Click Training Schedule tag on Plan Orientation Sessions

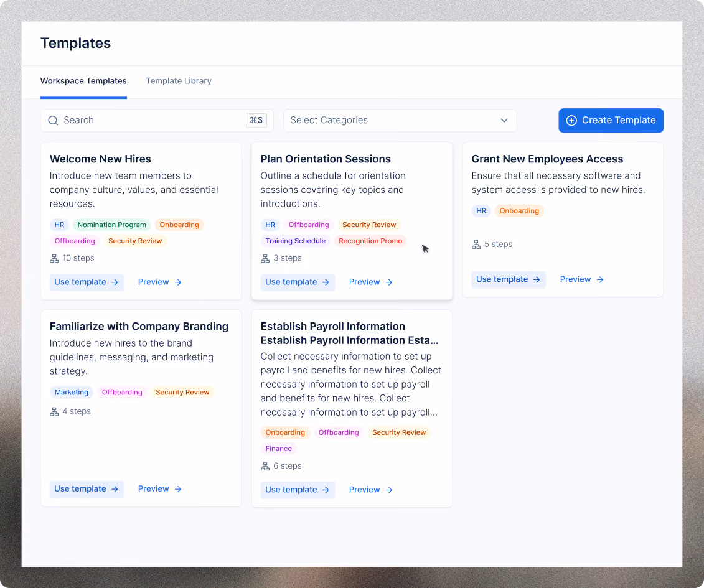pos(296,241)
